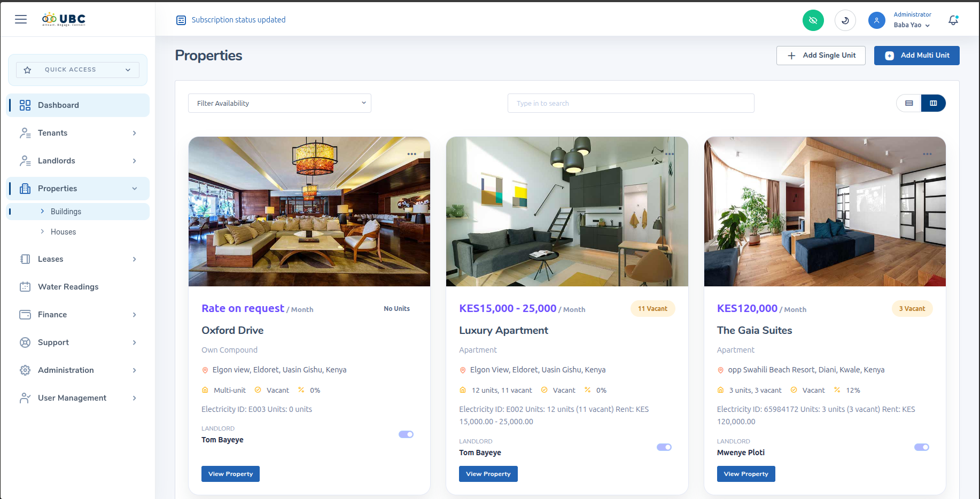The image size is (980, 499).
Task: Click the Add Multi Unit button
Action: point(916,55)
